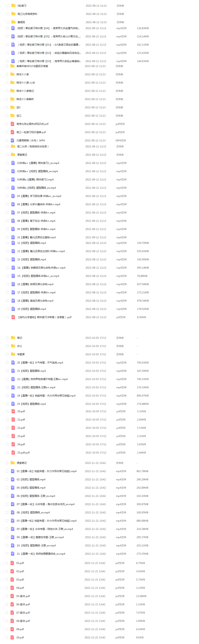Viewport: 199px width, 644px height.
Task: Open 高二化学（物质结构与性质）folder
Action: pyautogui.click(x=33, y=146)
